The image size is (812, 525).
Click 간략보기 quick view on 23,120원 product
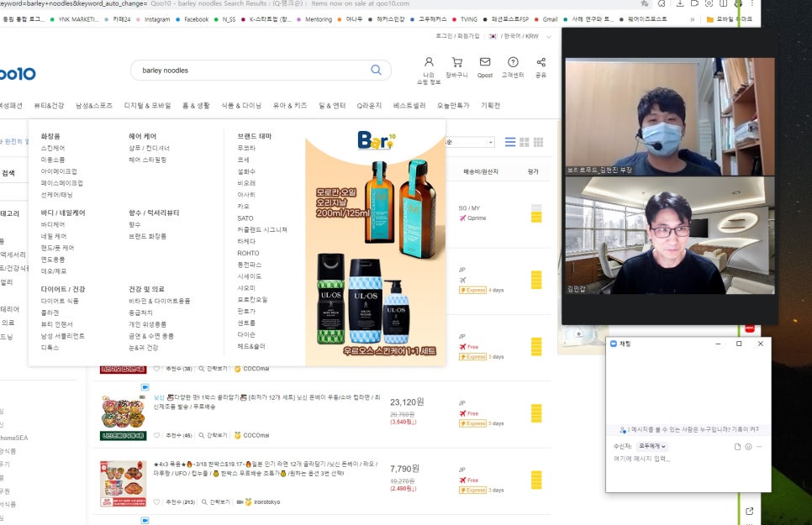click(x=213, y=435)
